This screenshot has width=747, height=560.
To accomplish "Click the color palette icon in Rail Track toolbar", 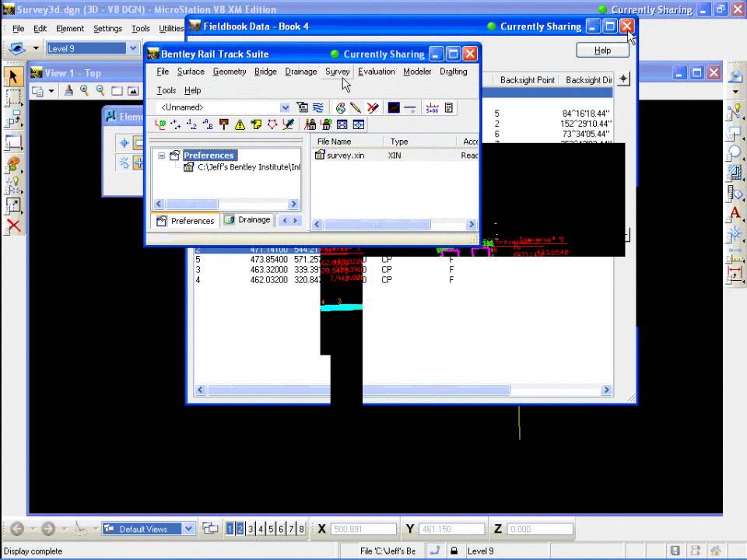I will coord(340,107).
